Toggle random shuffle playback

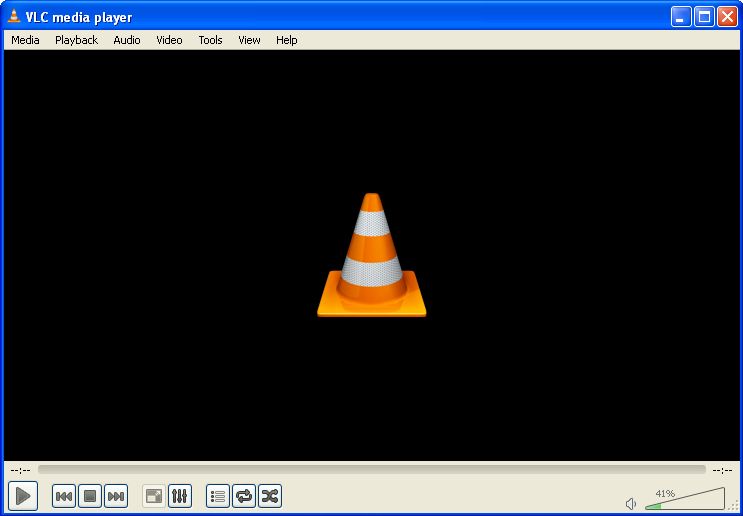(270, 496)
